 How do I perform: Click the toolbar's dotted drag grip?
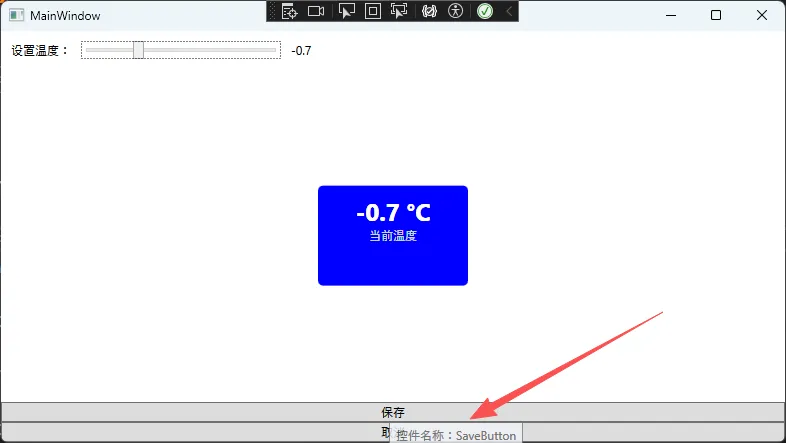click(x=272, y=11)
